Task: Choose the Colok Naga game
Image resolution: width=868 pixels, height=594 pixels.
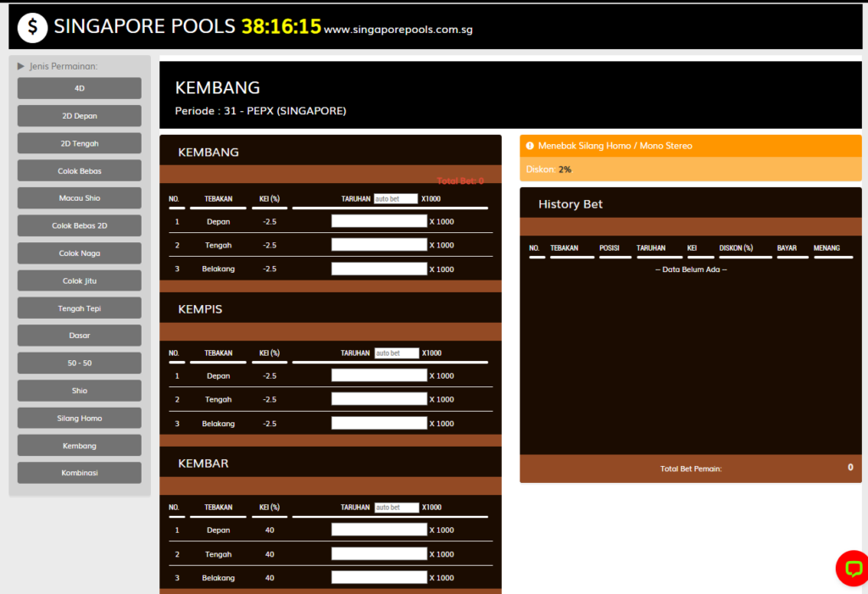Action: click(x=79, y=253)
